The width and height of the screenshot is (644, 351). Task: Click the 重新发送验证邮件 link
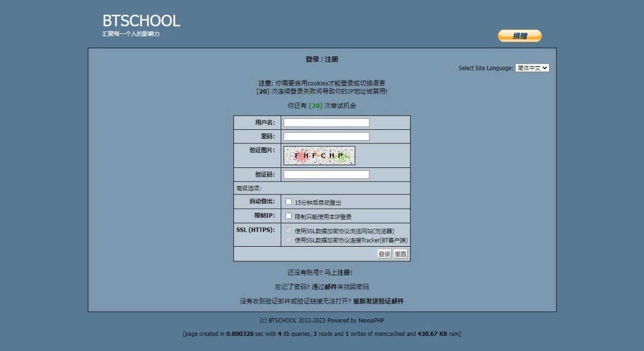tap(378, 301)
